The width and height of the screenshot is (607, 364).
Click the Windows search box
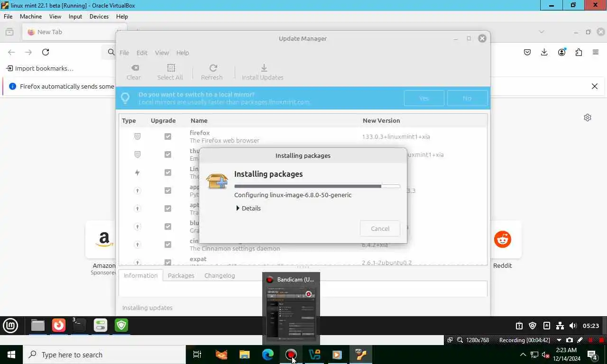[104, 355]
